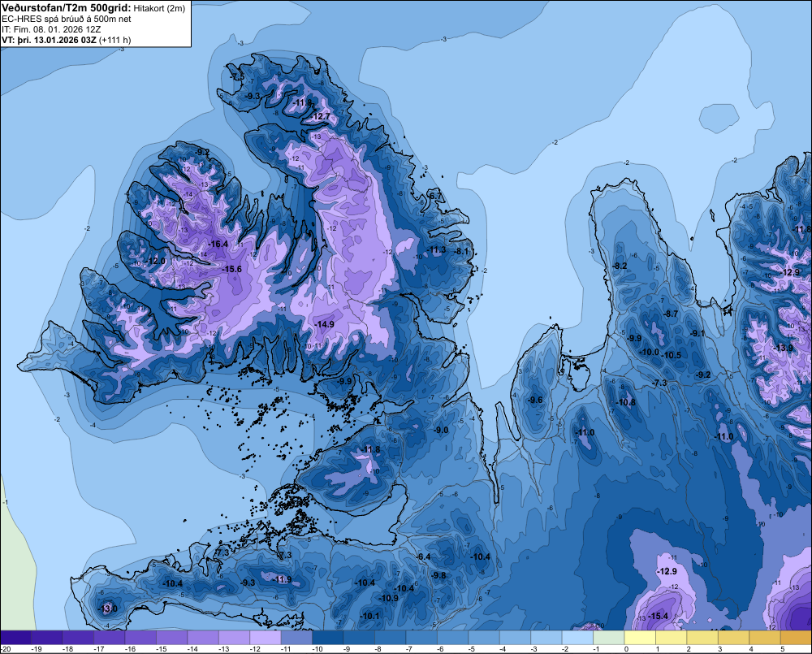Select the IT: Fim. 08. 01. 2026 12Z line
Viewport: 812px width, 654px height.
51,29
